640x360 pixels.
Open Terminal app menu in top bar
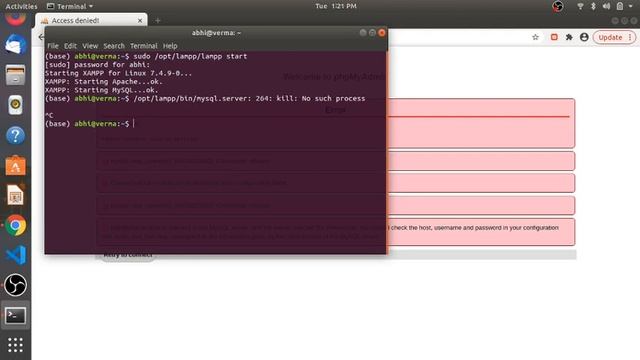pyautogui.click(x=70, y=6)
